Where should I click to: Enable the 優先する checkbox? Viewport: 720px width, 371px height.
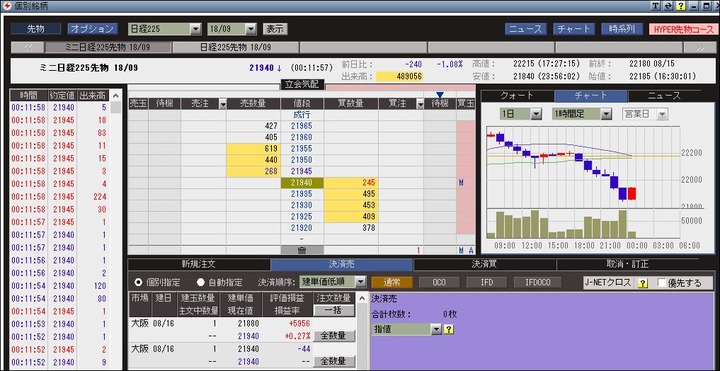(662, 283)
